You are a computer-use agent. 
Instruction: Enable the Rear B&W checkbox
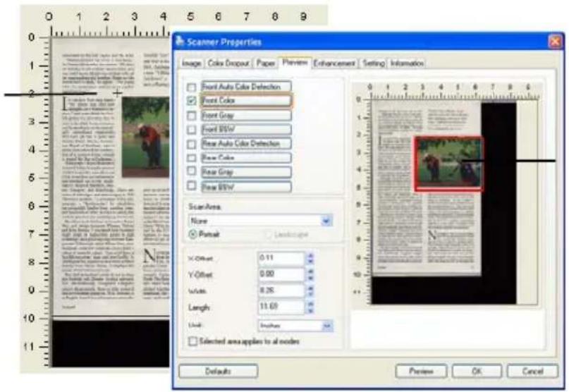[x=191, y=186]
